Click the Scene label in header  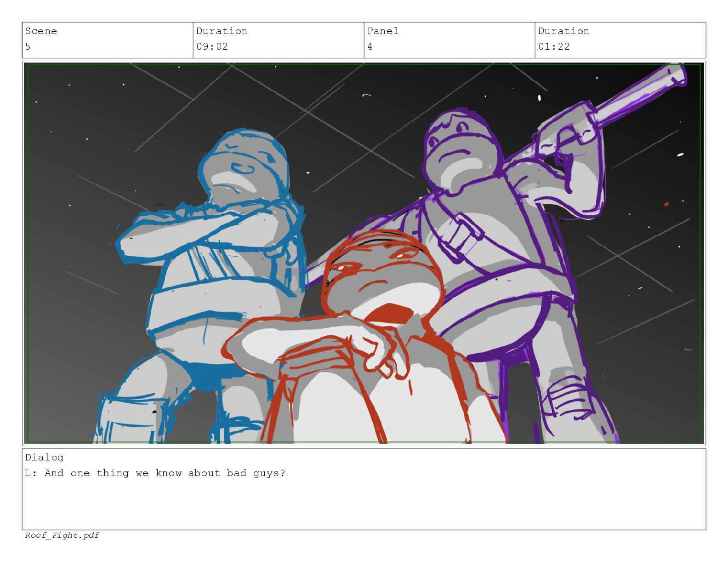(x=41, y=31)
